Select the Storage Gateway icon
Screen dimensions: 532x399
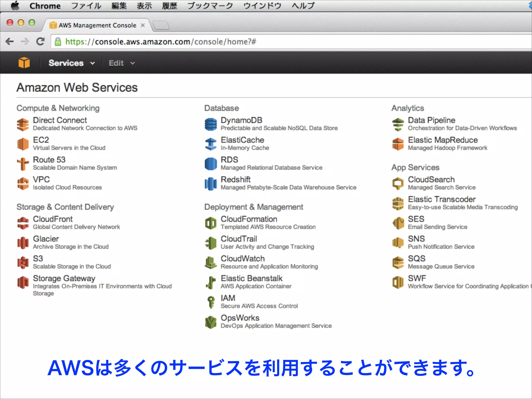23,282
